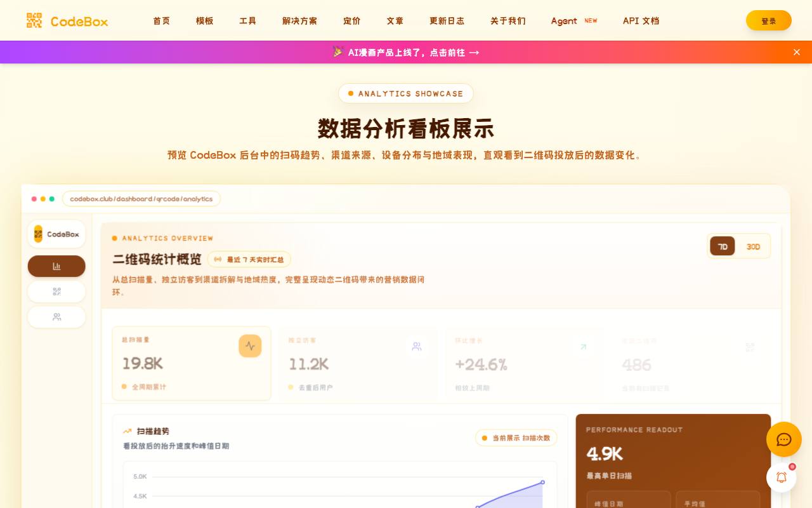Select the bar chart icon in dashboard sidebar
This screenshot has height=508, width=812.
coord(56,266)
